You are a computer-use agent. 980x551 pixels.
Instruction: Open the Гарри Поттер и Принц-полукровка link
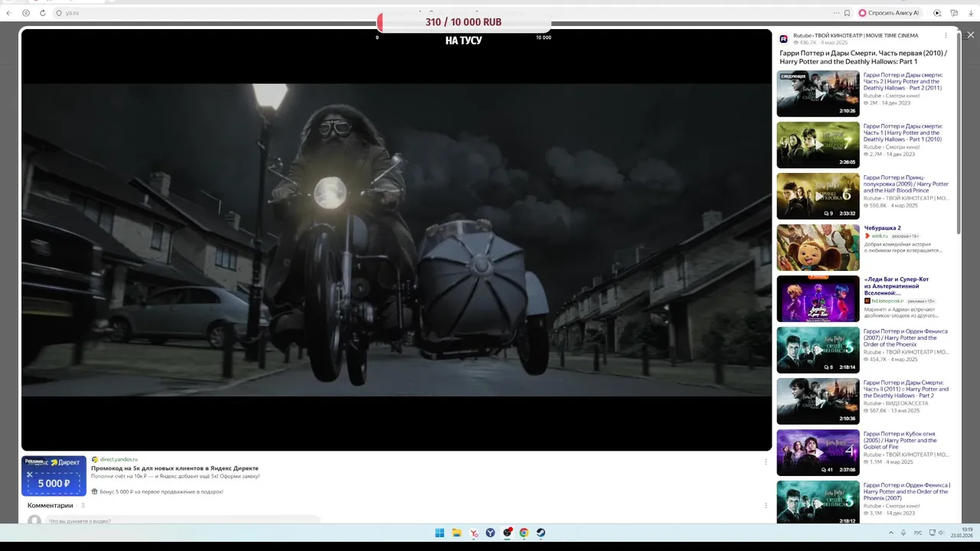tap(906, 184)
